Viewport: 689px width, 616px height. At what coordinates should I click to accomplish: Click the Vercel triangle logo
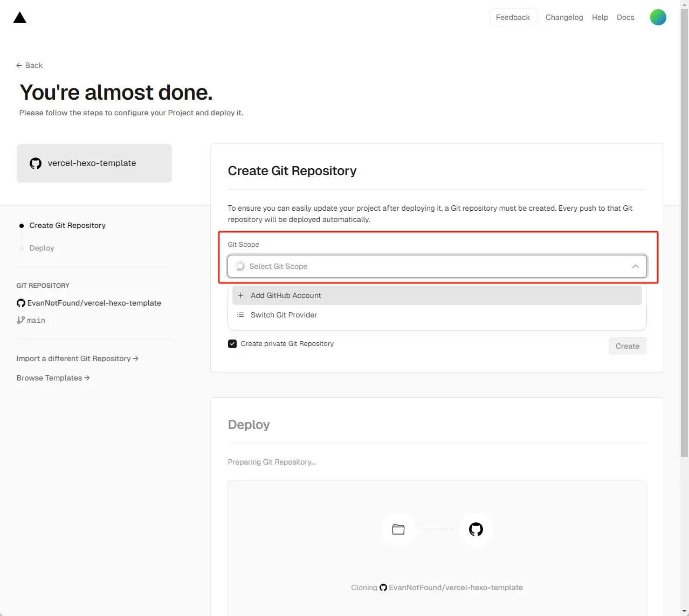[20, 18]
